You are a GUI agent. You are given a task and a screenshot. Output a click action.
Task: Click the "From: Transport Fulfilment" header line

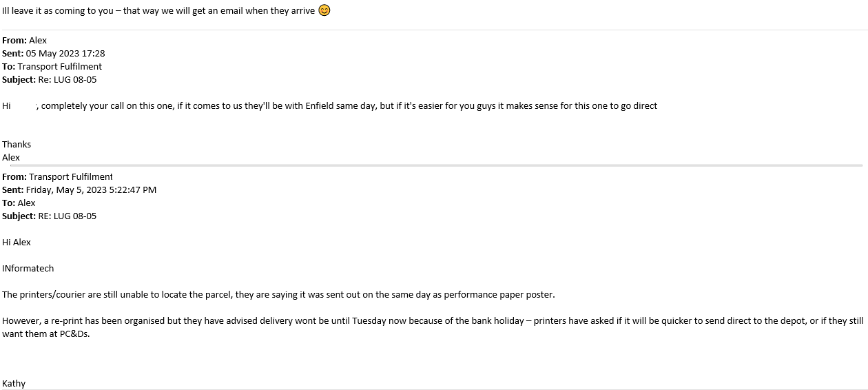(x=57, y=176)
